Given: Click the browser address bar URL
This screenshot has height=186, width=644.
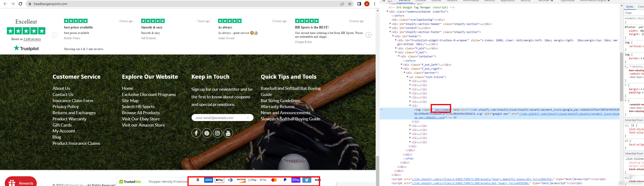Looking at the screenshot, I should click(x=51, y=4).
